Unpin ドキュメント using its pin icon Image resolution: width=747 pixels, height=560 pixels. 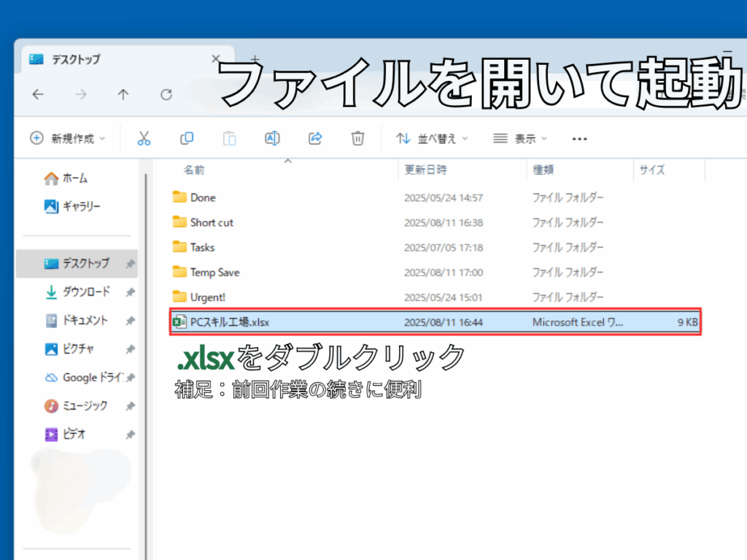130,321
